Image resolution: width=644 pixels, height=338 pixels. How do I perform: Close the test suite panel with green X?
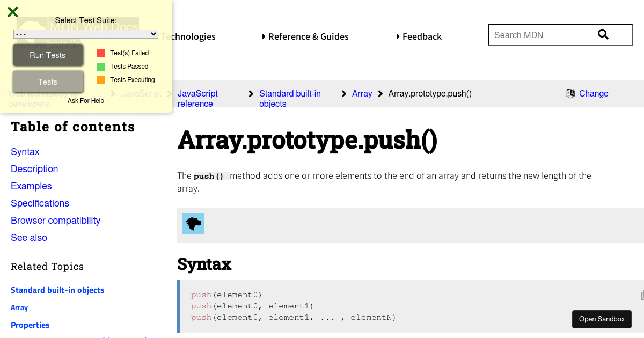[x=12, y=11]
